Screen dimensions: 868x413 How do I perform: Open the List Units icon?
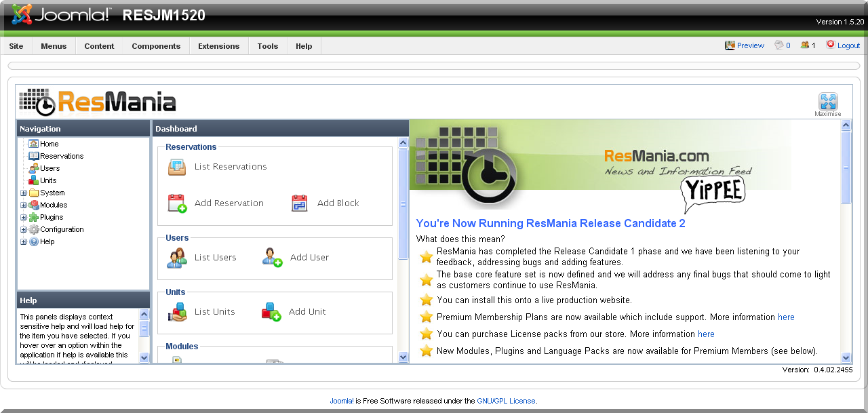pyautogui.click(x=177, y=312)
